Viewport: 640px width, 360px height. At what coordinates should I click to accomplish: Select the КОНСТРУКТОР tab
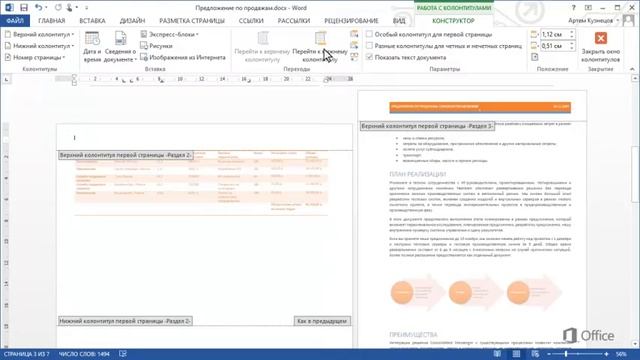coord(453,20)
